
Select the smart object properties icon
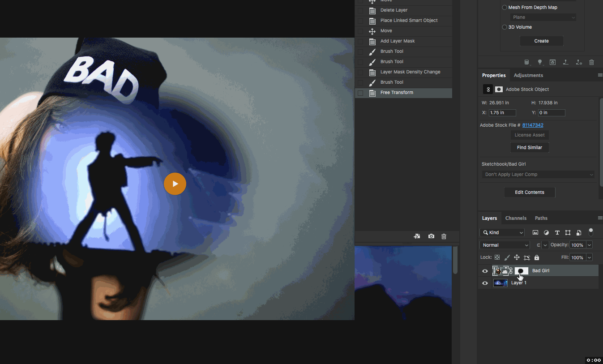coord(488,89)
